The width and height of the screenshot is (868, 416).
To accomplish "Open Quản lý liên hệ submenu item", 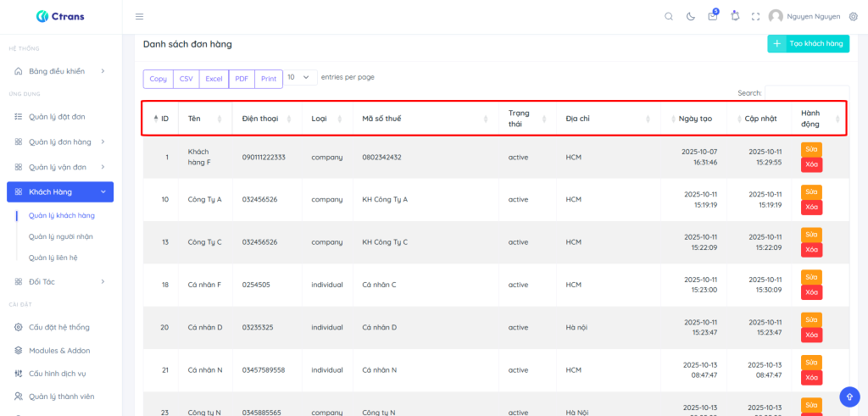I will click(58, 258).
